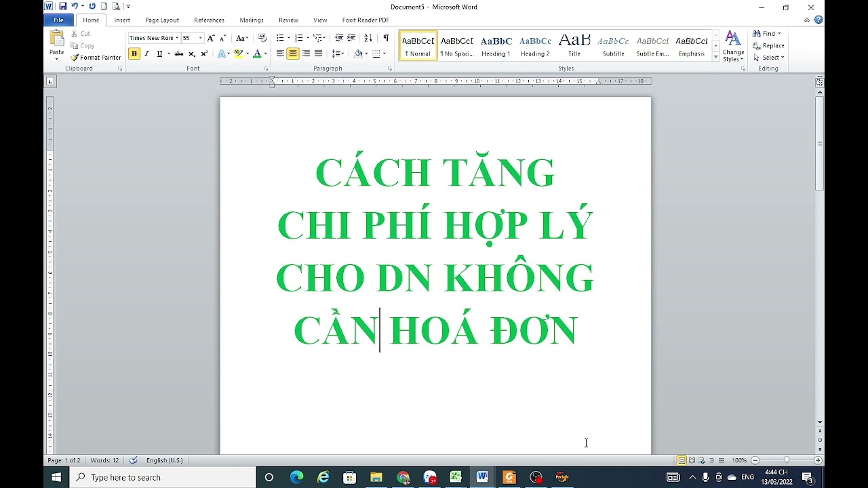Viewport: 868px width, 488px height.
Task: Apply strikethrough to text
Action: [179, 54]
